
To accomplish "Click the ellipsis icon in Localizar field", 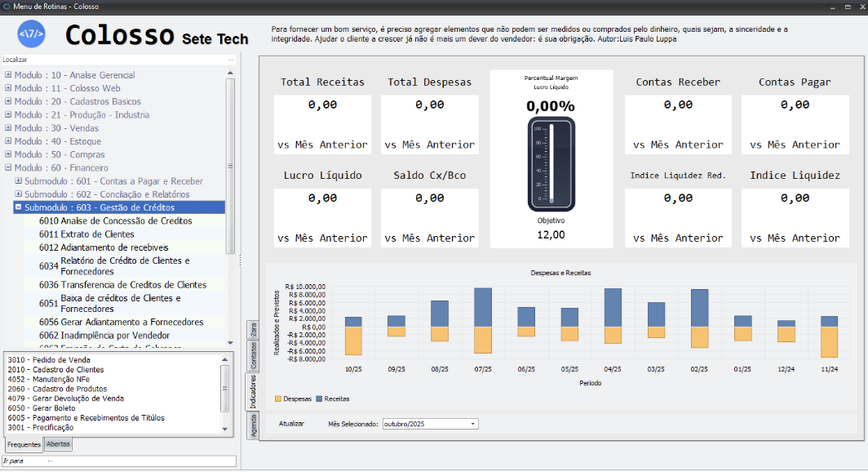I will [231, 60].
